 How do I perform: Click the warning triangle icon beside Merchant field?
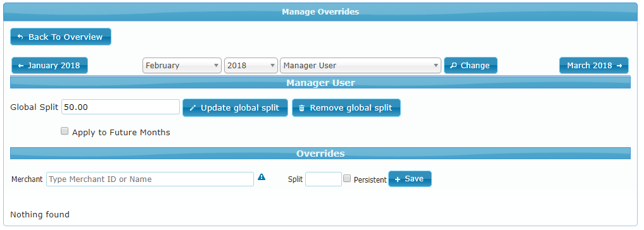tap(262, 177)
